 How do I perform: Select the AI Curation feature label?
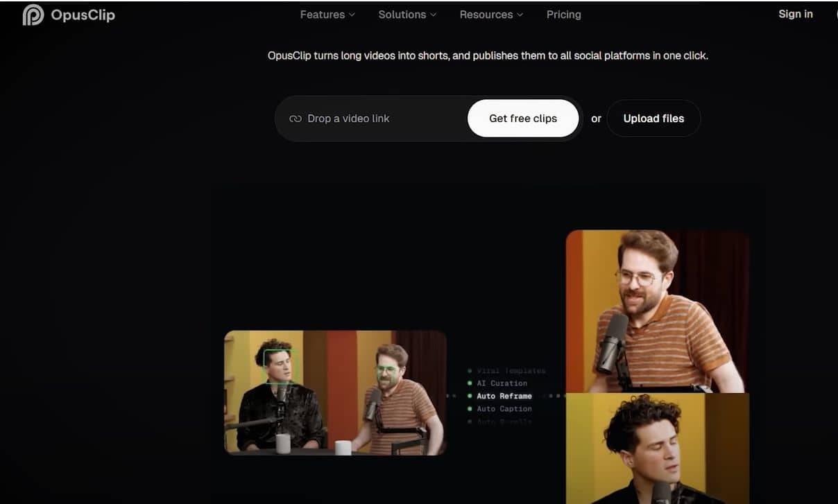pyautogui.click(x=502, y=383)
